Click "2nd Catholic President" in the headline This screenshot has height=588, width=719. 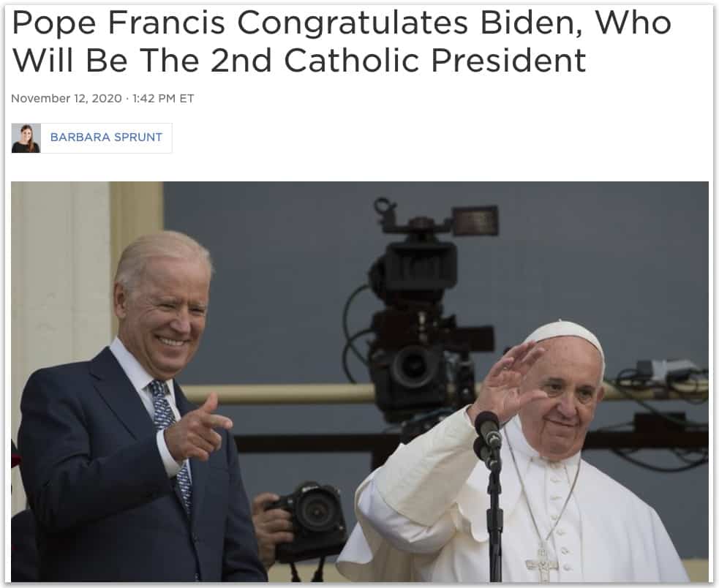click(x=398, y=61)
